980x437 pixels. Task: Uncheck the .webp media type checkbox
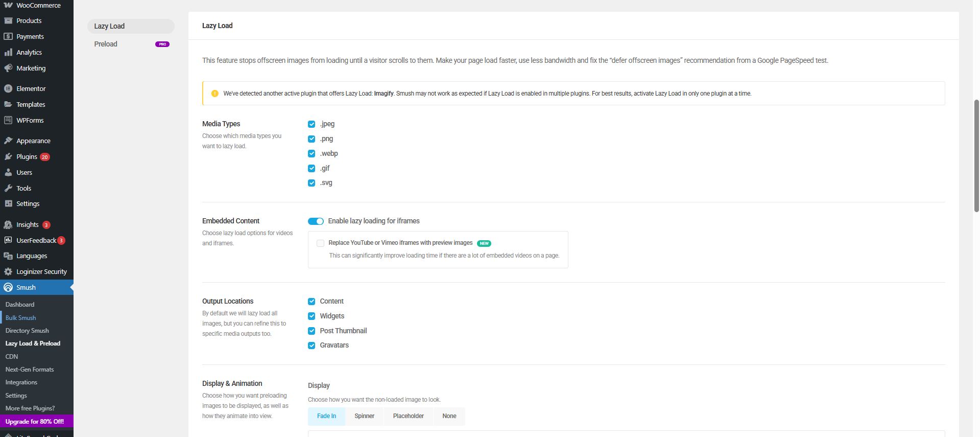click(x=312, y=154)
